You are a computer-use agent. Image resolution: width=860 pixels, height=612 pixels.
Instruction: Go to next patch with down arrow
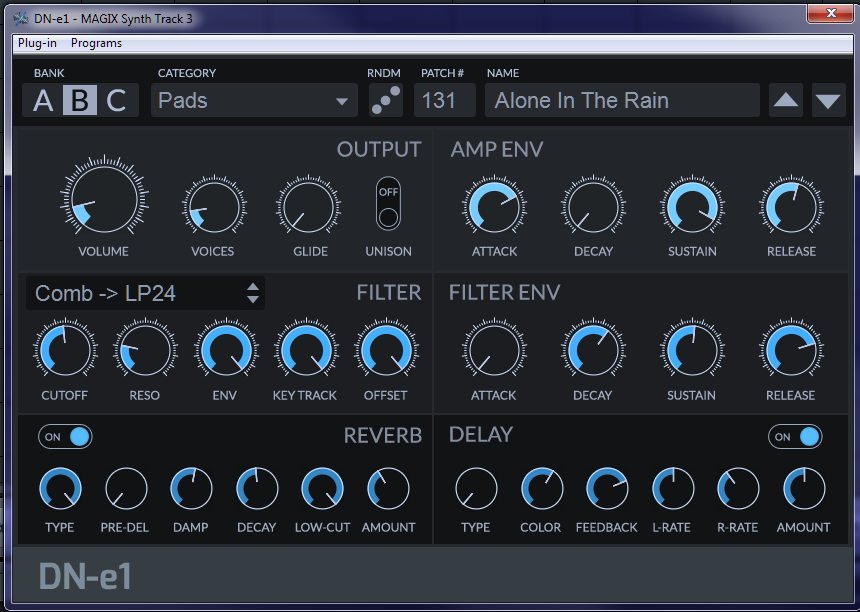[828, 100]
